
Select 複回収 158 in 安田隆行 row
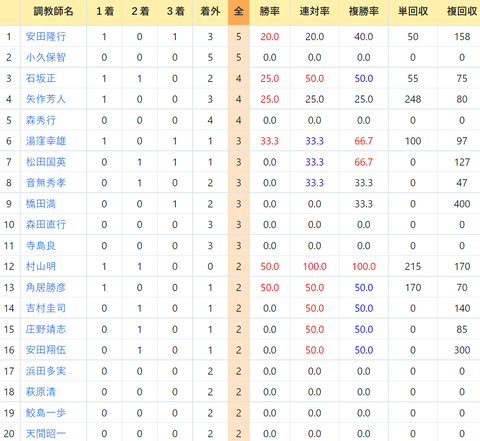pos(462,36)
